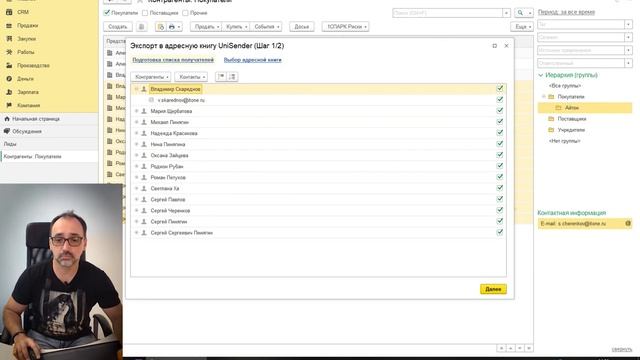The height and width of the screenshot is (360, 640).
Task: Click the Учредители folder icon in hierarchy
Action: coord(551,130)
